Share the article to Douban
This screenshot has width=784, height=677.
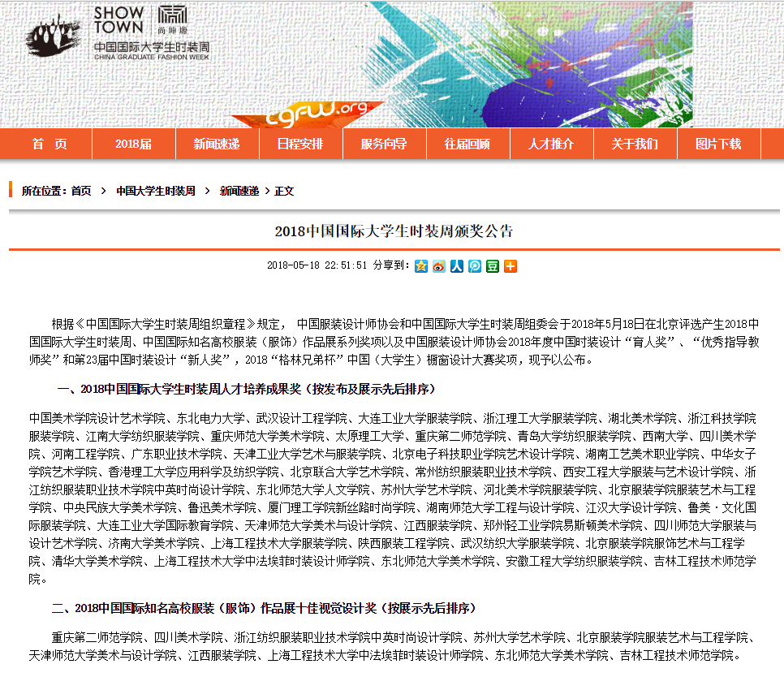pos(492,266)
